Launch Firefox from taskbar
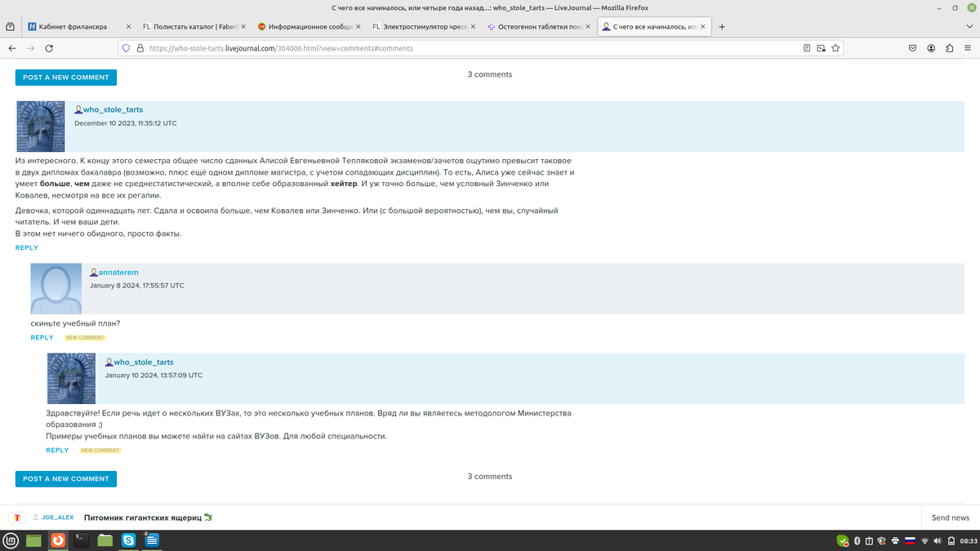This screenshot has width=980, height=551. (57, 540)
